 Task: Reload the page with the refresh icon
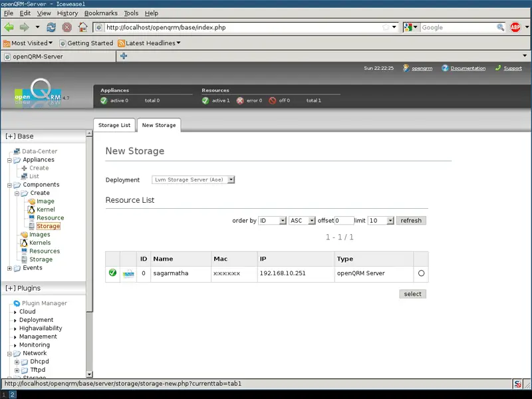(x=51, y=27)
